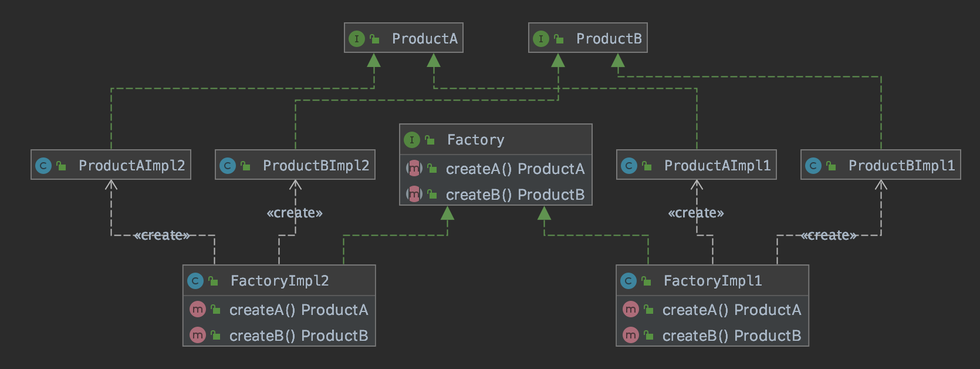Click the lock icon next to ProductBImpl2

pyautogui.click(x=245, y=166)
